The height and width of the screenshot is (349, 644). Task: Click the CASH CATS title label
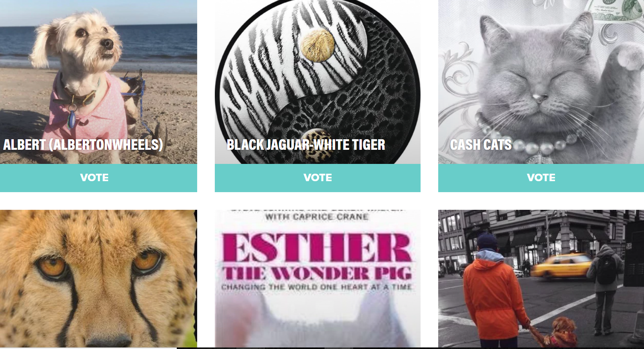[x=481, y=145]
